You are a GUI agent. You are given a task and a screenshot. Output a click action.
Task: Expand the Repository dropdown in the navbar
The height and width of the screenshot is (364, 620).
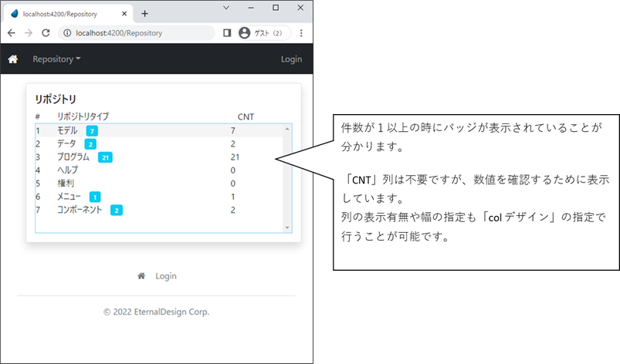tap(56, 59)
